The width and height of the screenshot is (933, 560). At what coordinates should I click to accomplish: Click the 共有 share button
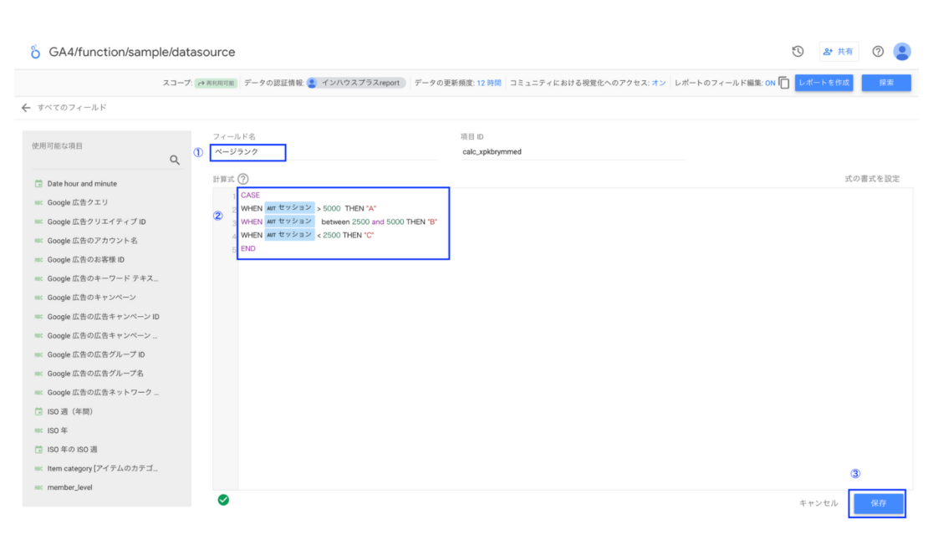(839, 52)
